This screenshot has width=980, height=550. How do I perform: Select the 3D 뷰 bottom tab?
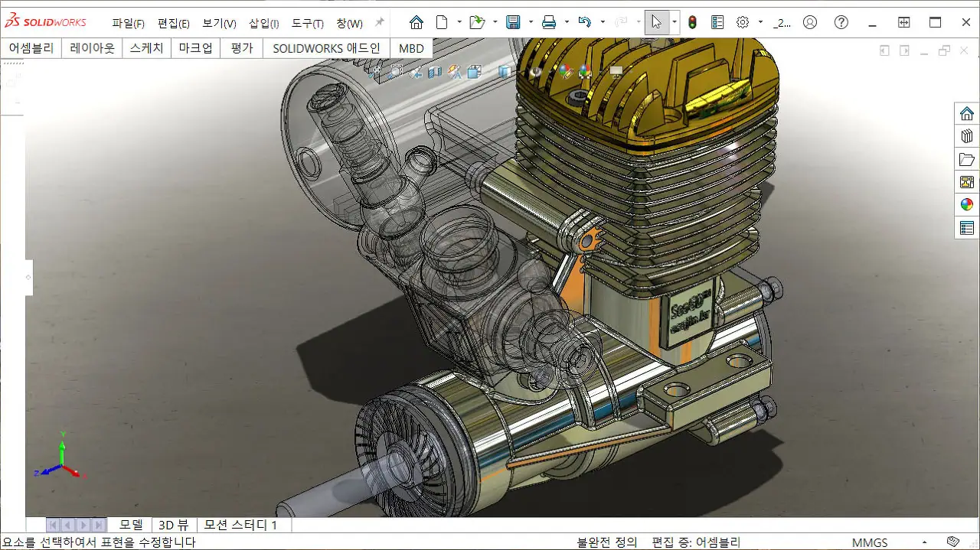[173, 525]
